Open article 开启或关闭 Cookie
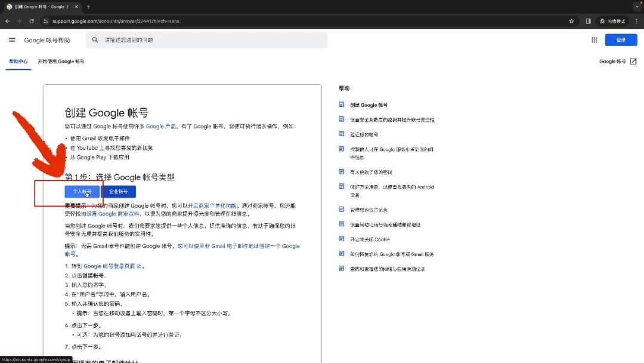 370,239
